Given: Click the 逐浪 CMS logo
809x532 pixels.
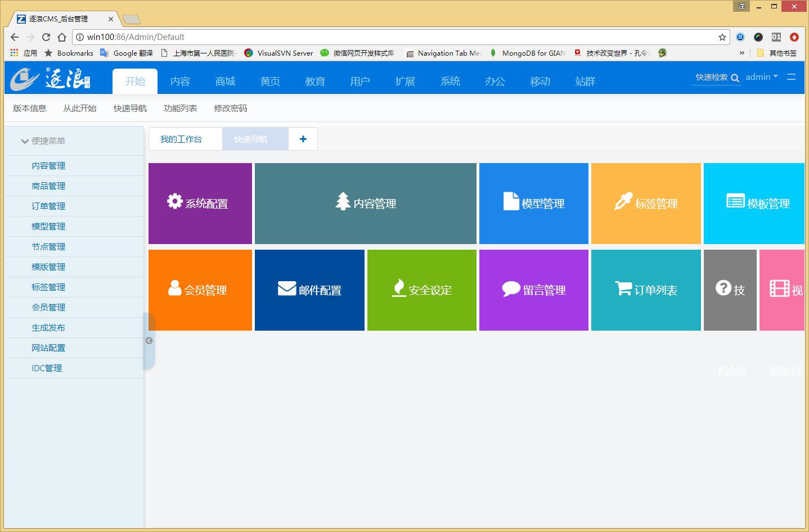Looking at the screenshot, I should 51,79.
